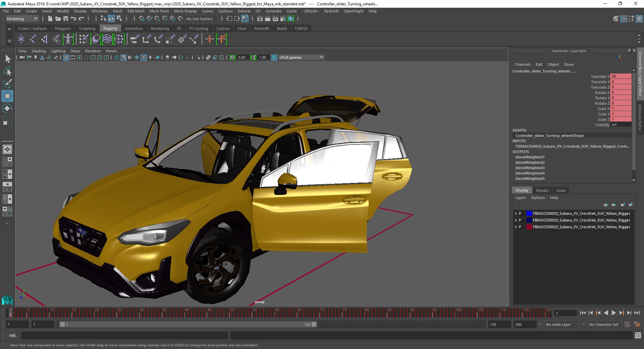Go to the start of the playback range
Image resolution: width=644 pixels, height=349 pixels.
tap(583, 313)
